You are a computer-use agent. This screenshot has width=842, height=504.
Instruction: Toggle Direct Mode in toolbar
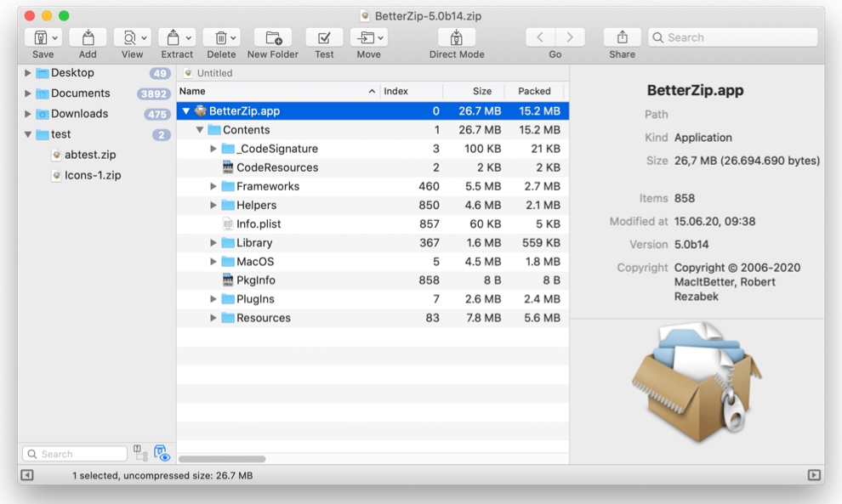pos(457,37)
